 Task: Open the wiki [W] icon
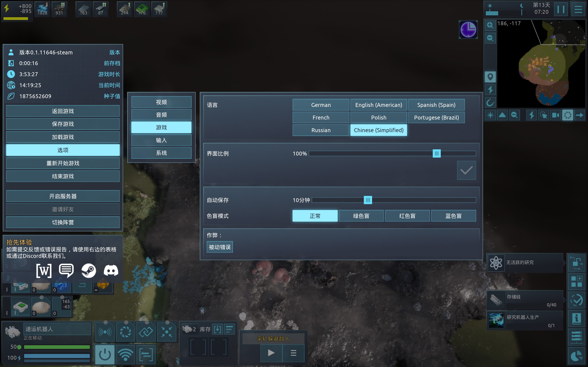click(x=44, y=270)
